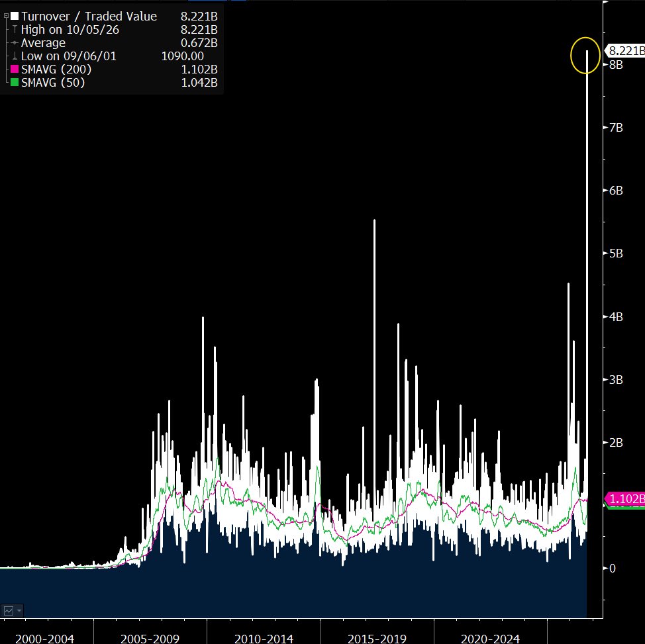
Task: Select the Turnover / Traded Value legend label
Action: point(89,17)
